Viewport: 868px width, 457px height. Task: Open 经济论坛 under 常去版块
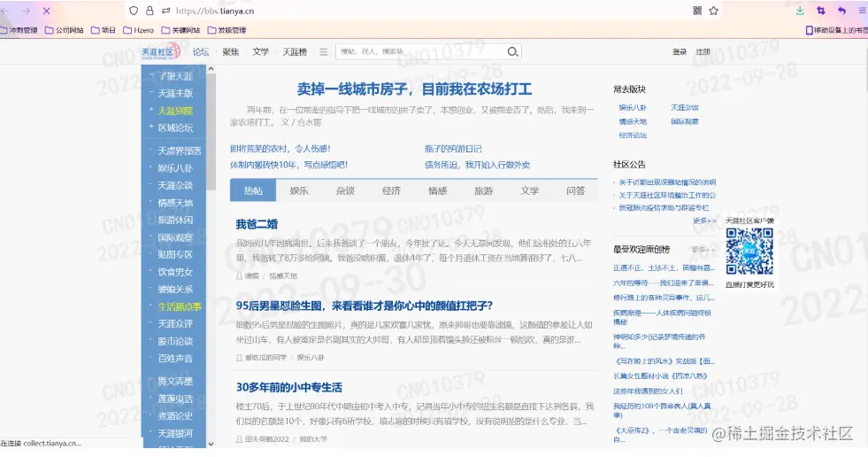click(x=633, y=136)
